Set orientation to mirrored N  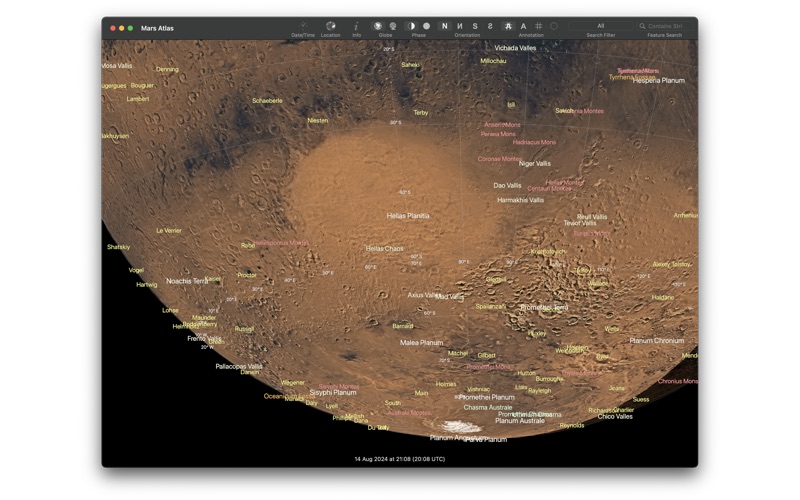[x=460, y=26]
